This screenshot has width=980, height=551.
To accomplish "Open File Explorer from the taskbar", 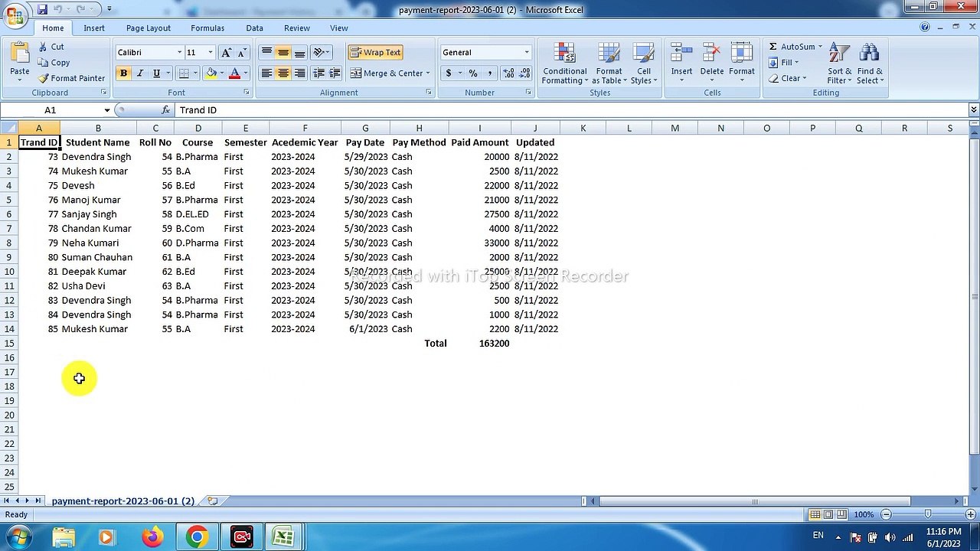I will pyautogui.click(x=64, y=537).
